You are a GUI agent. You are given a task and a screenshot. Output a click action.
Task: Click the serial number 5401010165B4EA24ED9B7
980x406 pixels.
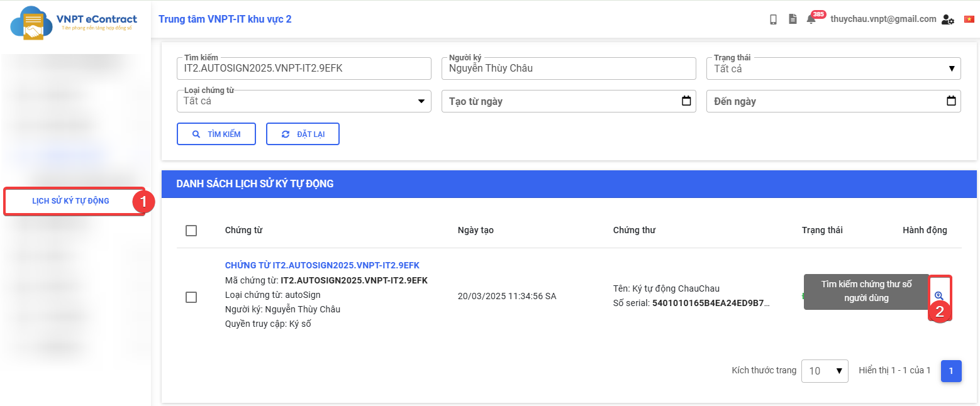point(711,304)
